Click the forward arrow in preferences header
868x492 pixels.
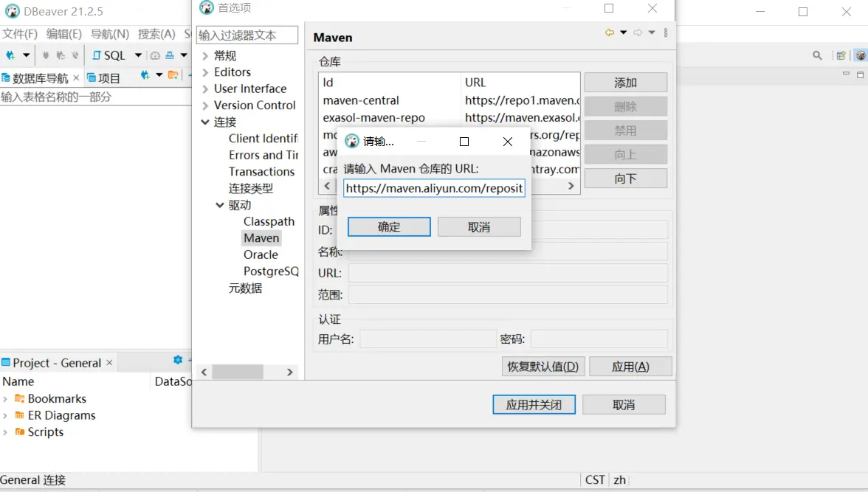(x=638, y=32)
